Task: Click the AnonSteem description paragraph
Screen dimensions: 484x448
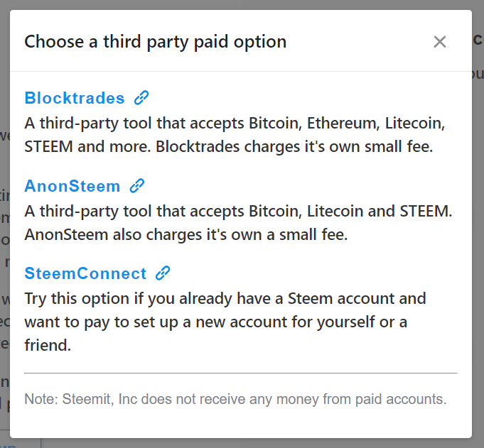Action: click(238, 223)
